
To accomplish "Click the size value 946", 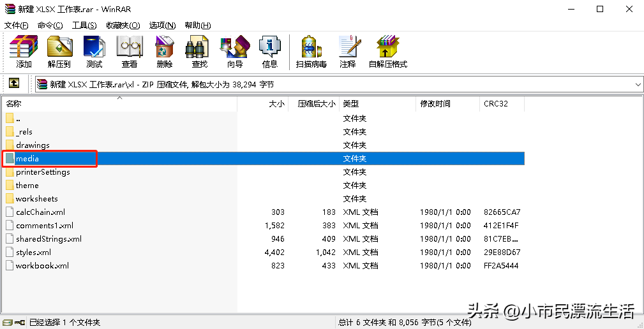I will pos(278,238).
